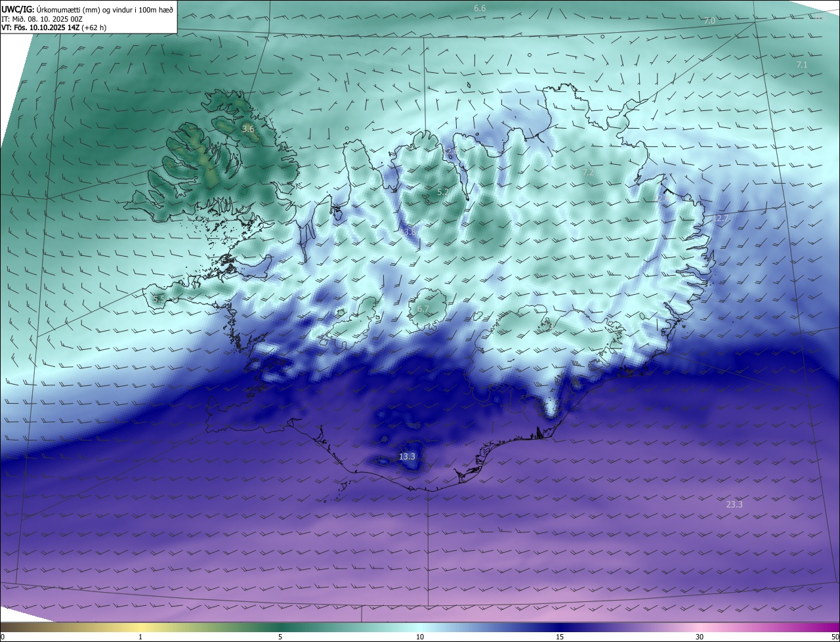Click the 6.7 value on the glacier outline
This screenshot has height=642, width=840.
pos(423,309)
